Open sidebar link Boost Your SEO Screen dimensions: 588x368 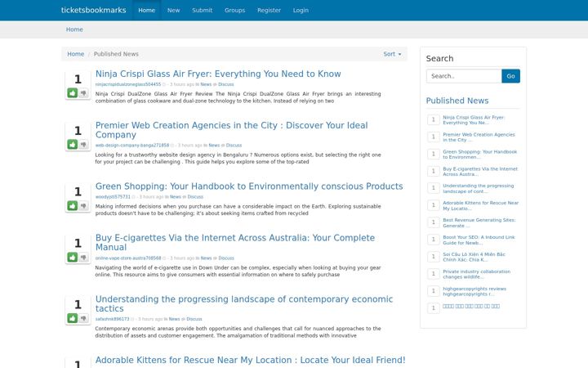pyautogui.click(x=479, y=240)
